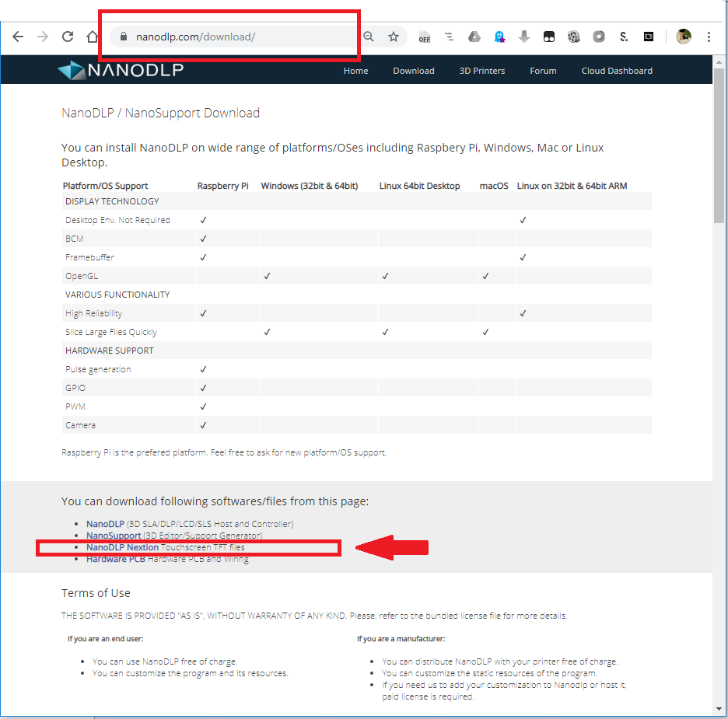This screenshot has width=728, height=719.
Task: Click the "Platform/OS Support" column header
Action: point(106,186)
